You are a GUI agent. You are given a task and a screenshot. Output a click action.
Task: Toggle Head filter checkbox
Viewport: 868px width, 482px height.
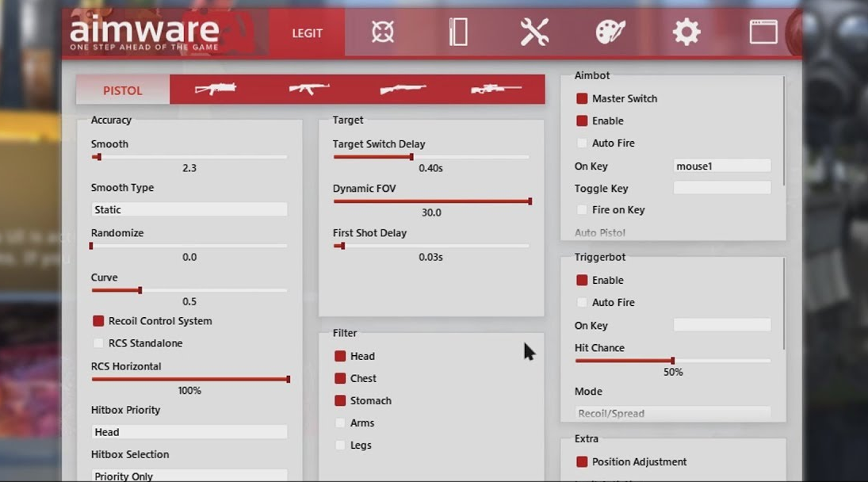pyautogui.click(x=340, y=357)
